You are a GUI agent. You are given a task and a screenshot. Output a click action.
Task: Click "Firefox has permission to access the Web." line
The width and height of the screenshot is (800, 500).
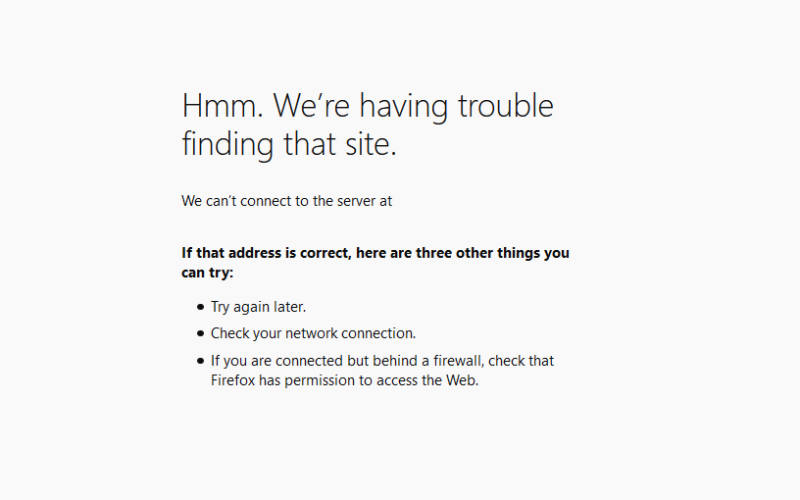344,380
